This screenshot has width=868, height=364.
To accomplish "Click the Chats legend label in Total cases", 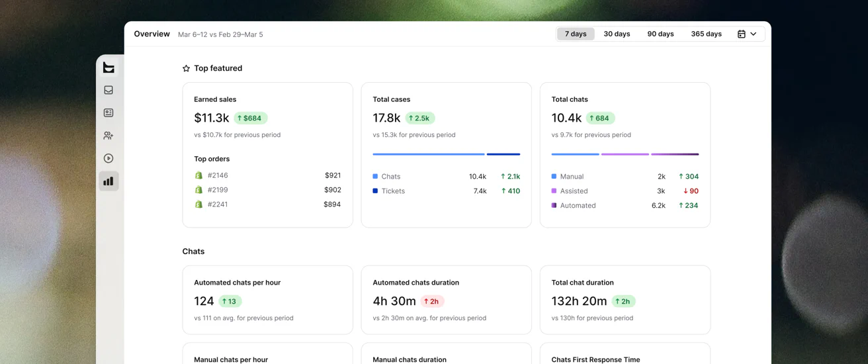I will pyautogui.click(x=391, y=177).
